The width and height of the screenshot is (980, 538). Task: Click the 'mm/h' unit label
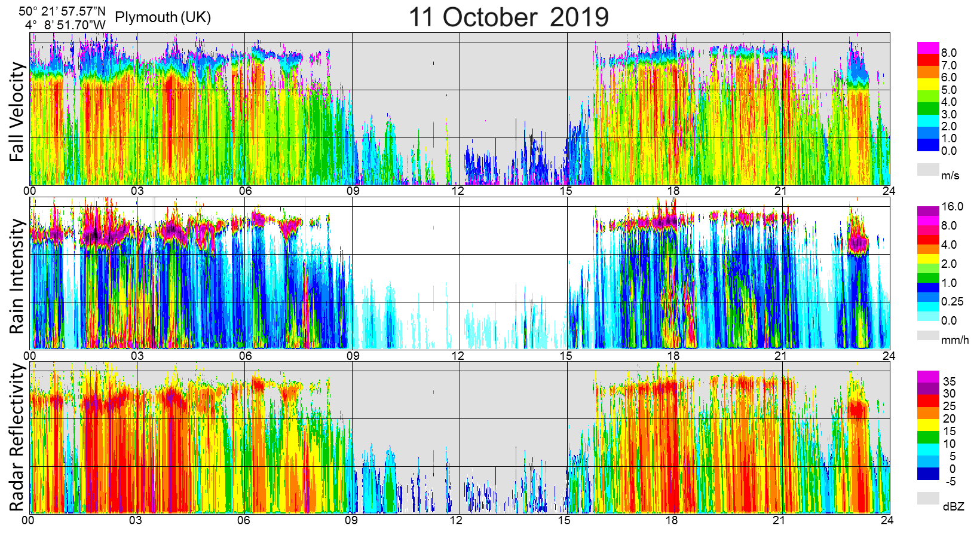coord(955,340)
